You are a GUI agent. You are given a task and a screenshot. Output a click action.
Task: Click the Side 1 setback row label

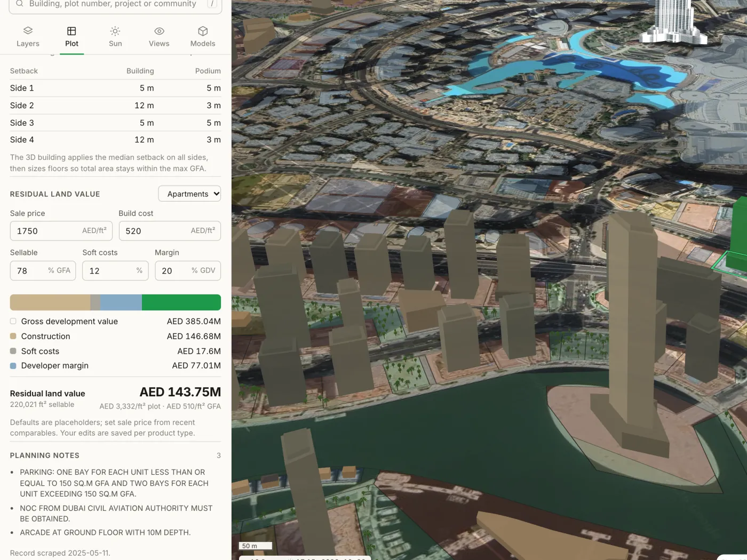click(x=22, y=88)
